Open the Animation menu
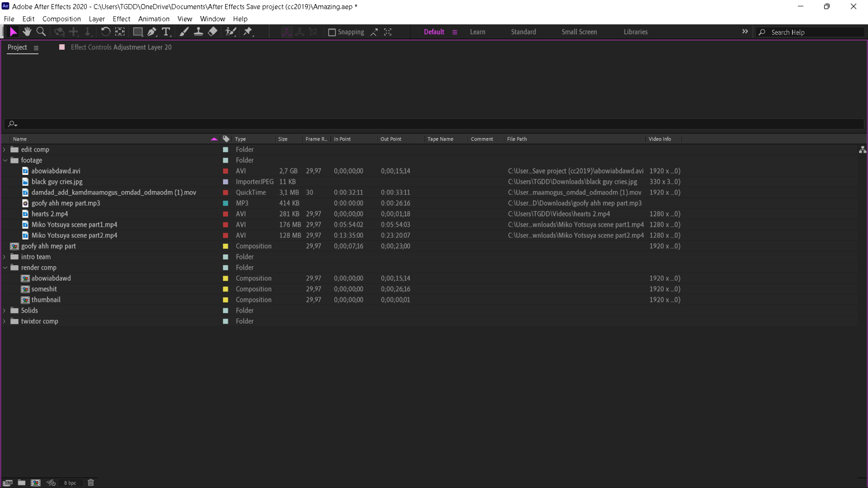This screenshot has height=488, width=868. (154, 19)
